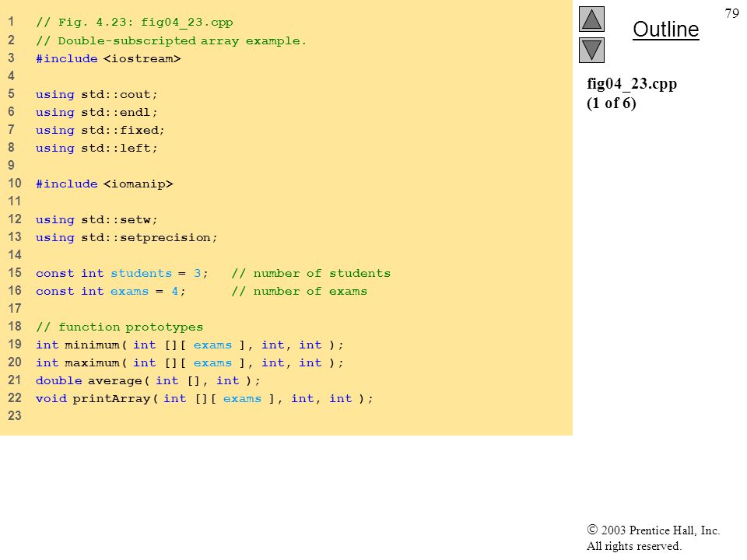
Task: Click the int maximum prototype line
Action: coord(190,363)
